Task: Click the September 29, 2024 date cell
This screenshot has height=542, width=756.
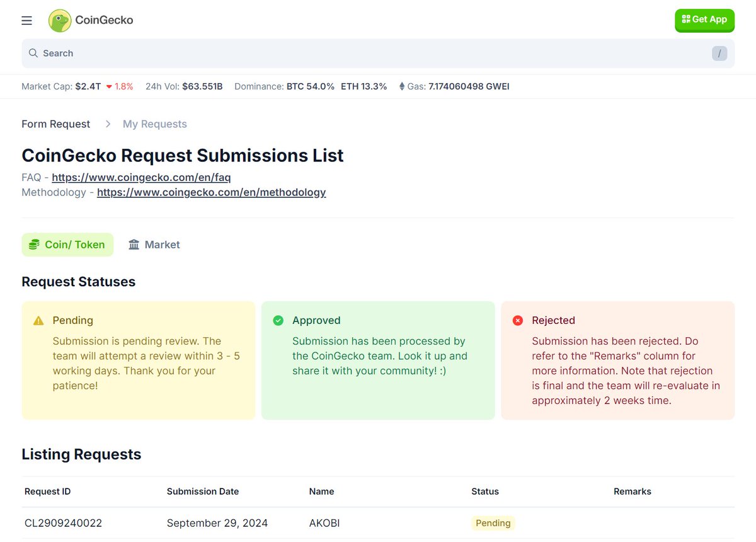Action: (217, 523)
